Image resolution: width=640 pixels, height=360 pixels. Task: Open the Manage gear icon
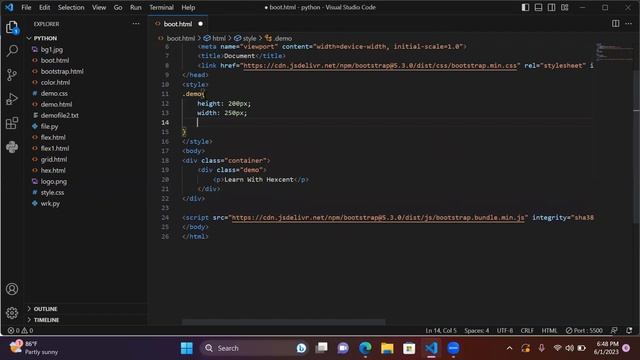click(x=12, y=313)
